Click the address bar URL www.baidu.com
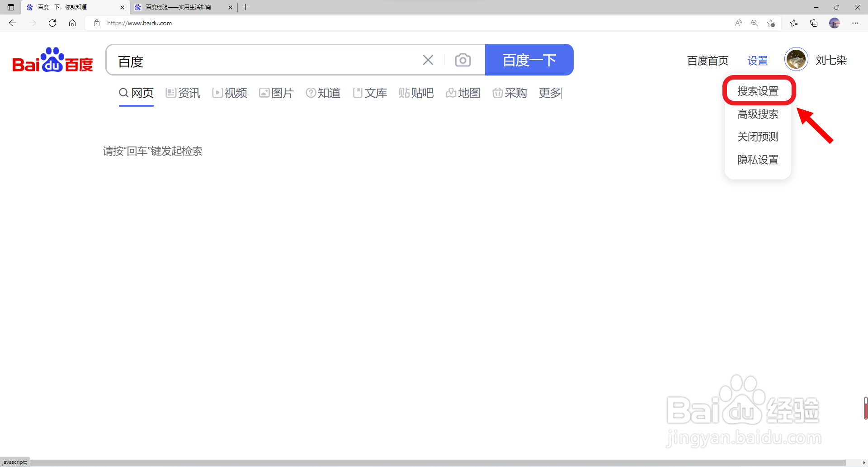 [139, 23]
